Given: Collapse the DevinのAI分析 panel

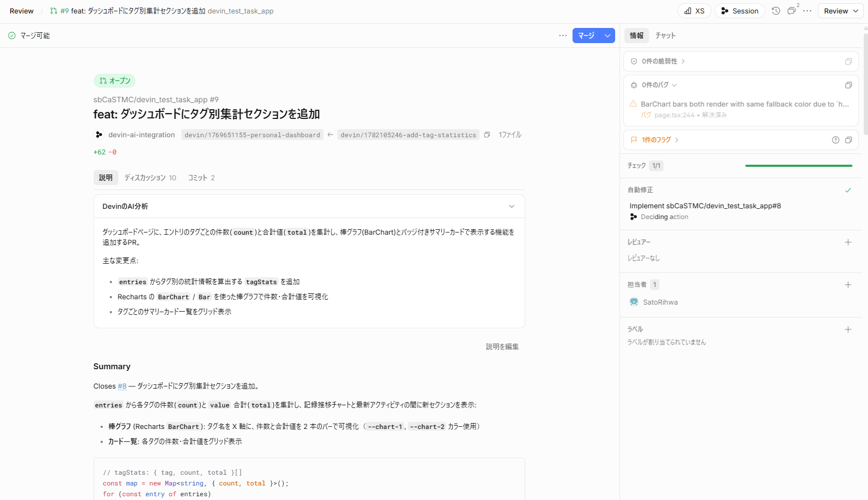Looking at the screenshot, I should point(512,206).
